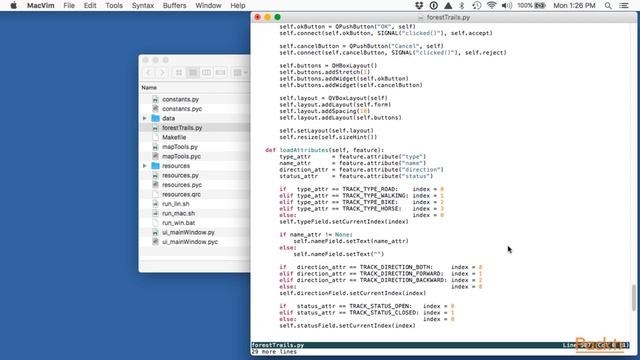This screenshot has width=640, height=360.
Task: Open the Help menu
Action: pos(238,6)
